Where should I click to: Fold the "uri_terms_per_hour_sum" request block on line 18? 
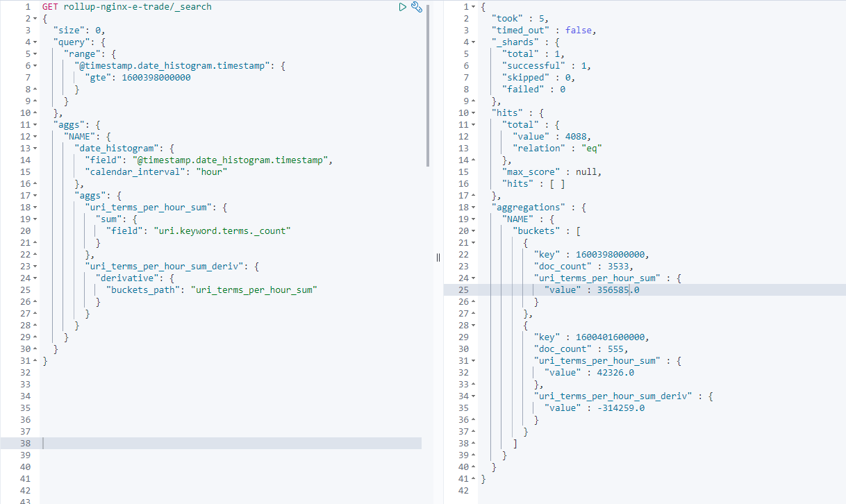35,208
